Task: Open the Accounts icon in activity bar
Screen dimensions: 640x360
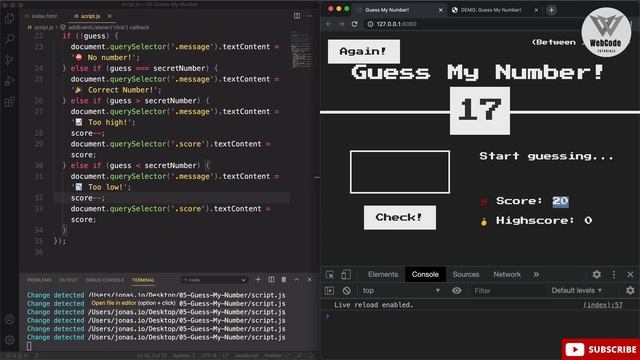Action: click(x=9, y=319)
